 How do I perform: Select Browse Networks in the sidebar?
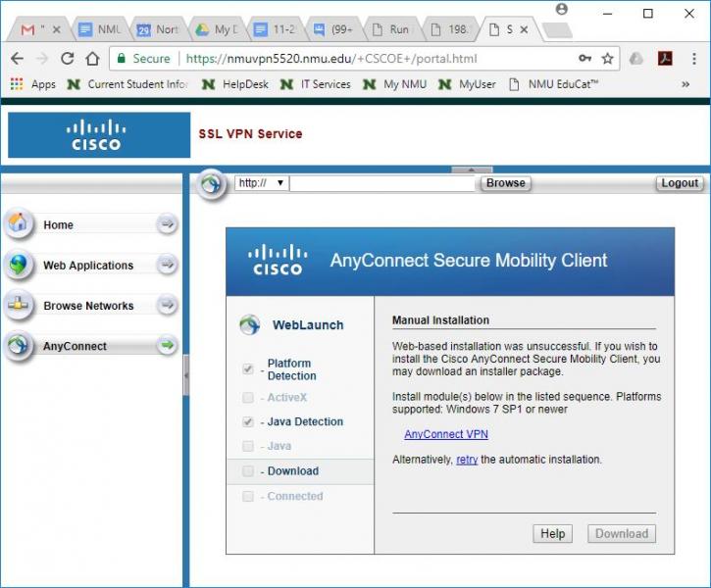[88, 306]
